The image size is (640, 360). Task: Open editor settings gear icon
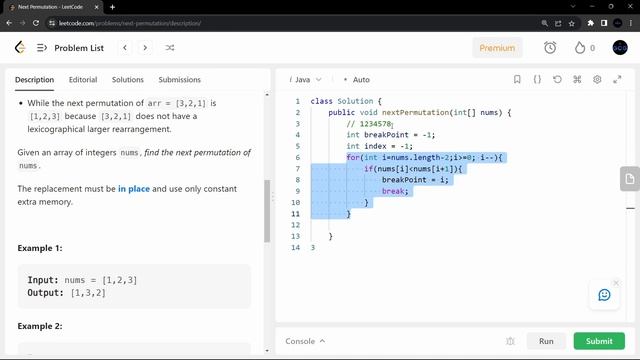click(597, 79)
